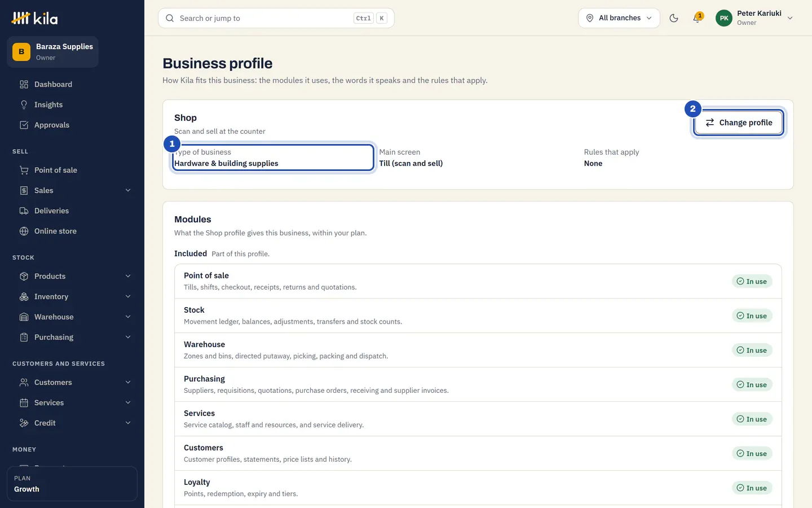The height and width of the screenshot is (508, 812).
Task: Click the Warehouse building icon
Action: coord(24,317)
